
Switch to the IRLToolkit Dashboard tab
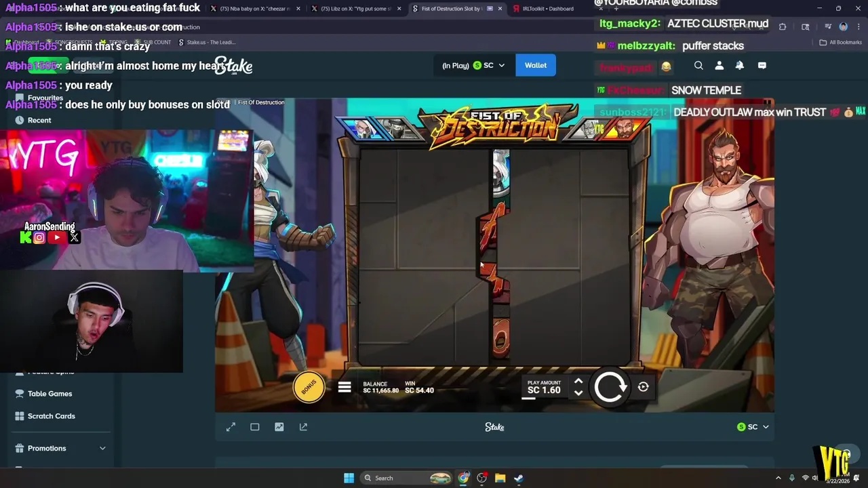[x=548, y=9]
